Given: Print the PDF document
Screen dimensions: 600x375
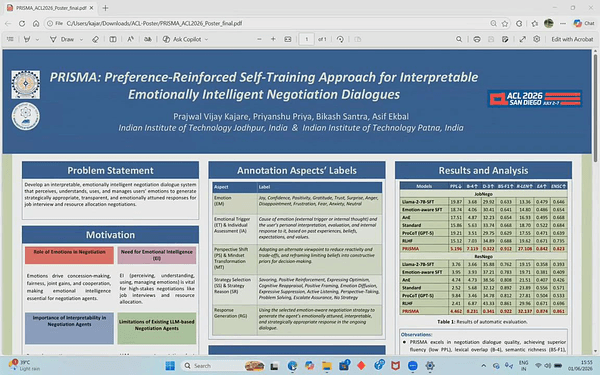Looking at the screenshot, I should coord(477,39).
